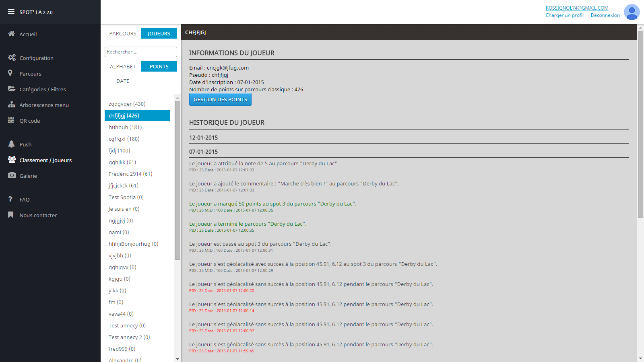Open Charger un profil
Screen dimensions: 644x362
(564, 15)
